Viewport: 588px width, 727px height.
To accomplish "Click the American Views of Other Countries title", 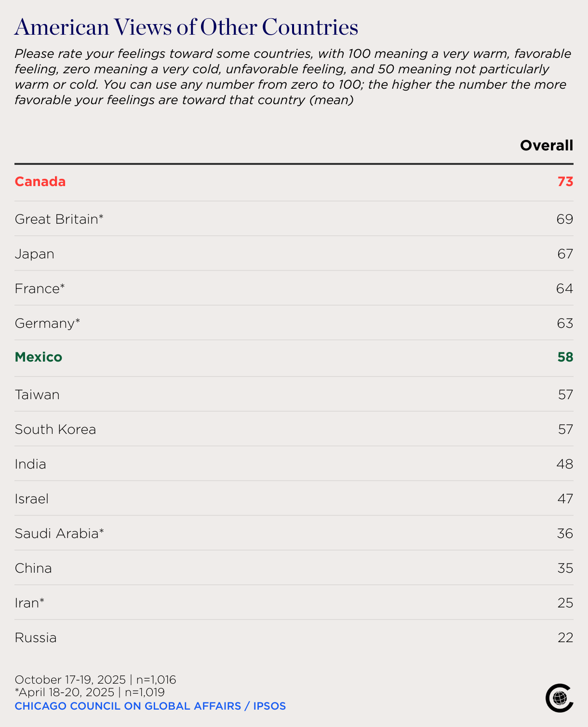I will click(187, 27).
